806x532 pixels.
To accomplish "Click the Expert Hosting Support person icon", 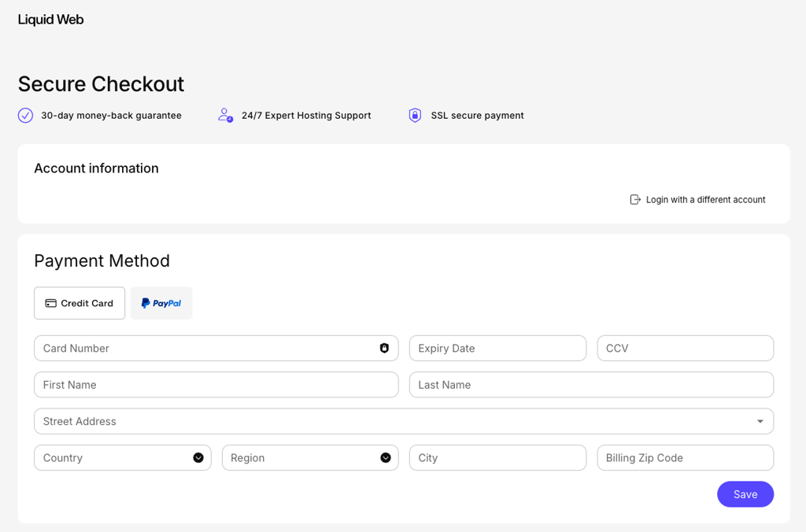I will pos(225,115).
